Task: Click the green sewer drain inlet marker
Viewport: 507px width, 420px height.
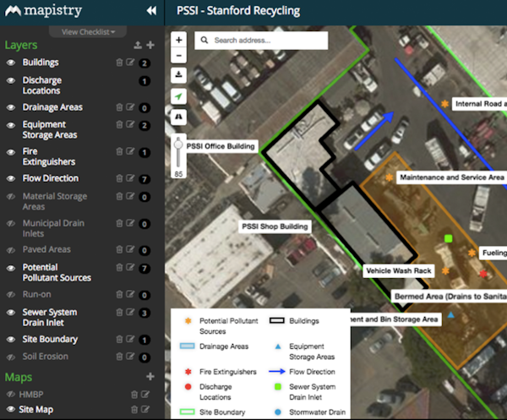Action: point(448,238)
